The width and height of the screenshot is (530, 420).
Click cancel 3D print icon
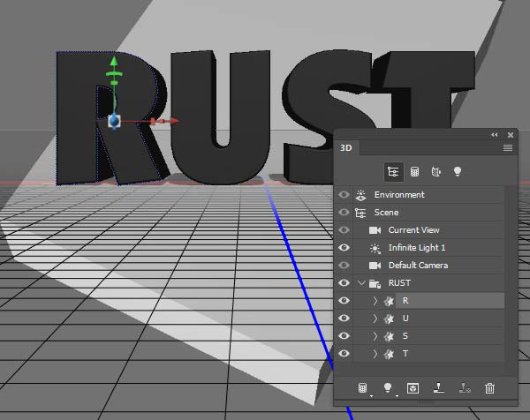click(x=465, y=388)
